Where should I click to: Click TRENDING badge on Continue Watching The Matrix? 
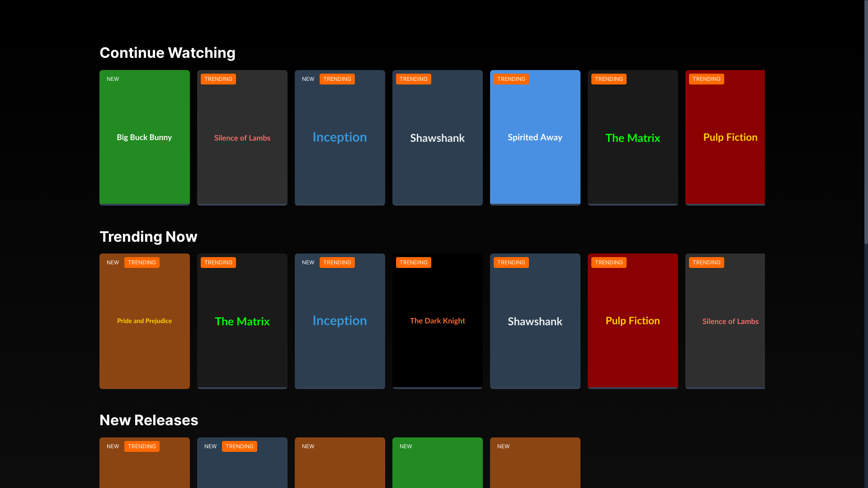(609, 79)
